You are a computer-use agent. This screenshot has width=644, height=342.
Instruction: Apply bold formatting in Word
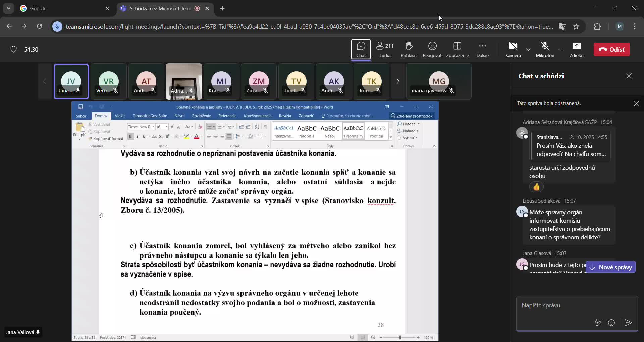[130, 136]
